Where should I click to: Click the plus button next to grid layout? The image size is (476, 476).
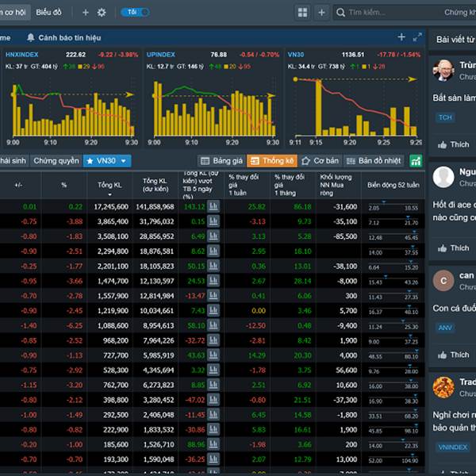point(321,13)
